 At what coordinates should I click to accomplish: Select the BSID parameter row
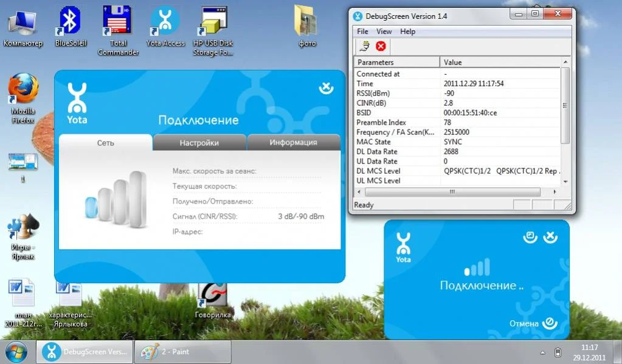click(457, 112)
